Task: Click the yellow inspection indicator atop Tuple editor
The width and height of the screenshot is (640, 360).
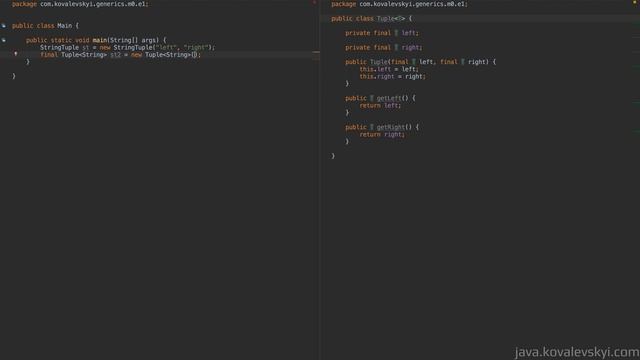Action: click(x=635, y=2)
